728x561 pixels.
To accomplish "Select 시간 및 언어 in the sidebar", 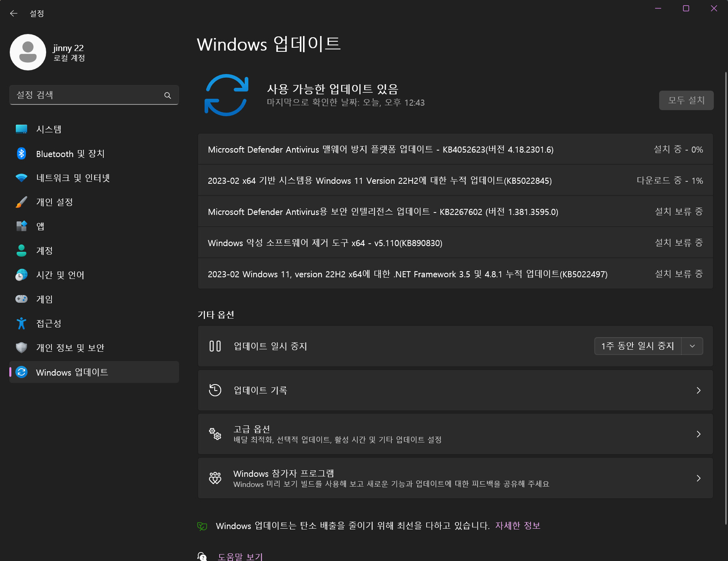I will coord(94,275).
